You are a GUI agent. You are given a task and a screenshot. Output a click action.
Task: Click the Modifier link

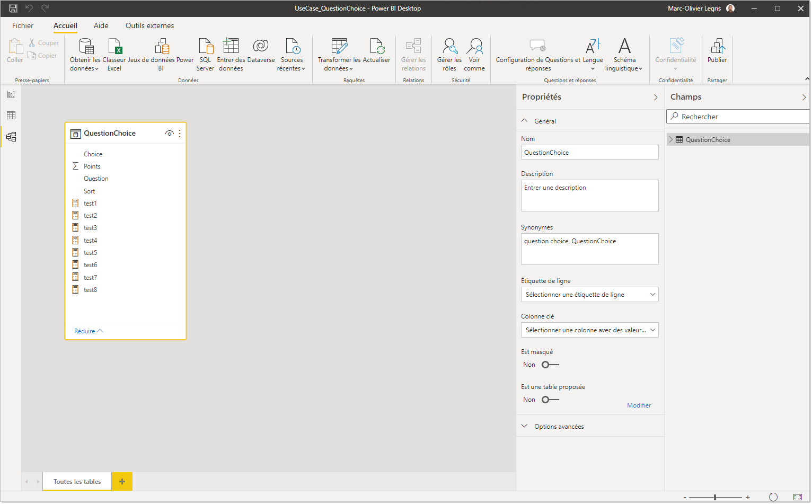639,405
